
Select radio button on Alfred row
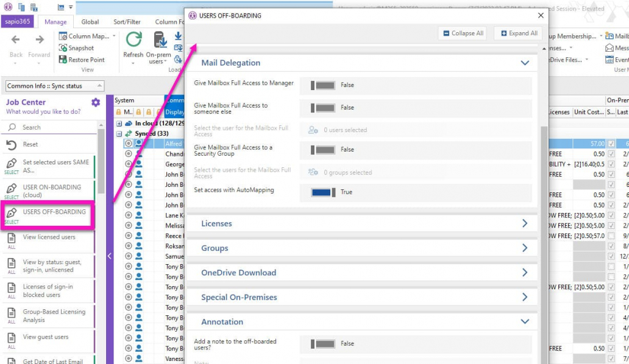pos(129,144)
